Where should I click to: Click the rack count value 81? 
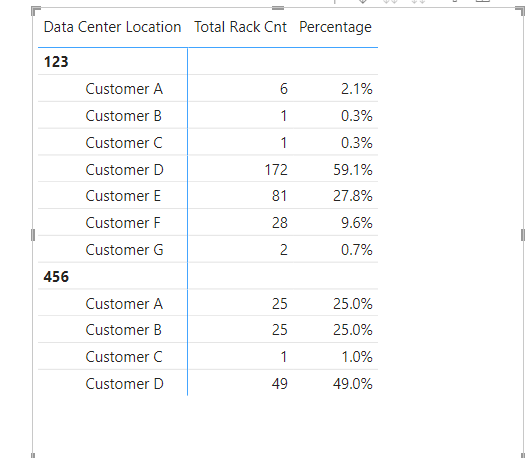[x=280, y=196]
